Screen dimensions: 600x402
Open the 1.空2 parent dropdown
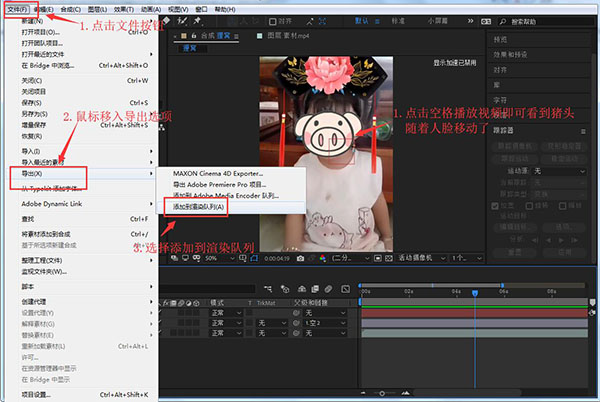(325, 323)
